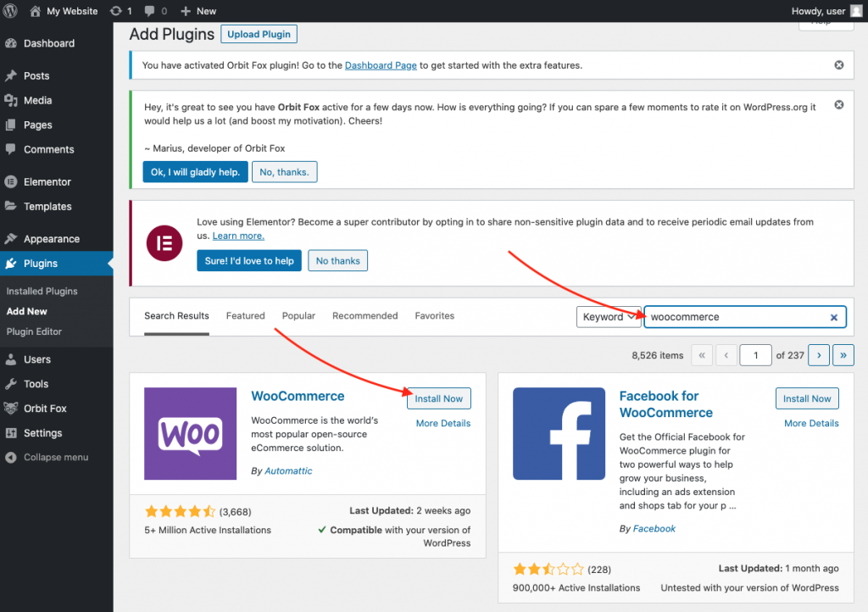Click the Facebook for WooCommerce logo thumbnail
Screen dimensions: 868x612
click(559, 433)
